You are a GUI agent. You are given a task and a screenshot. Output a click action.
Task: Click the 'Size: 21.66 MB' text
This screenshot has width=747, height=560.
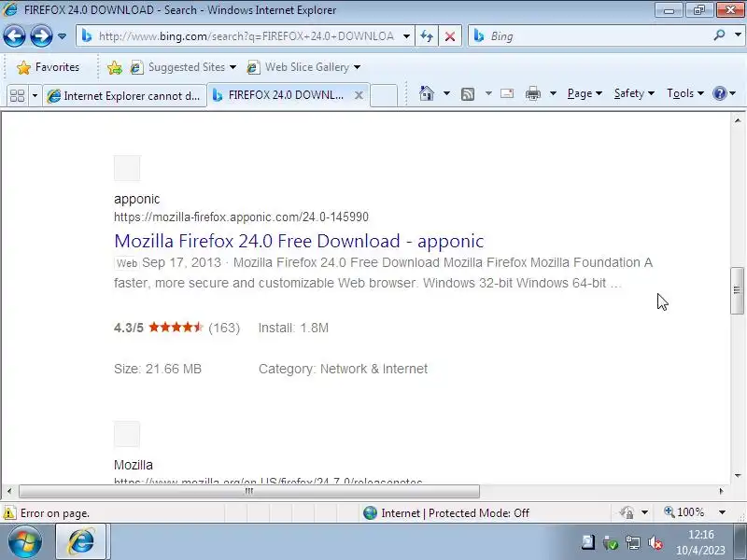point(158,369)
